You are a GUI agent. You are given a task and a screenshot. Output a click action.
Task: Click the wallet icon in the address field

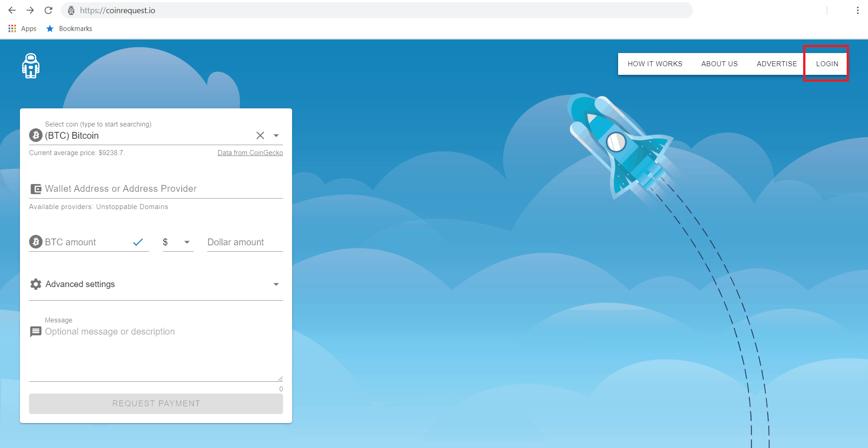click(x=36, y=189)
